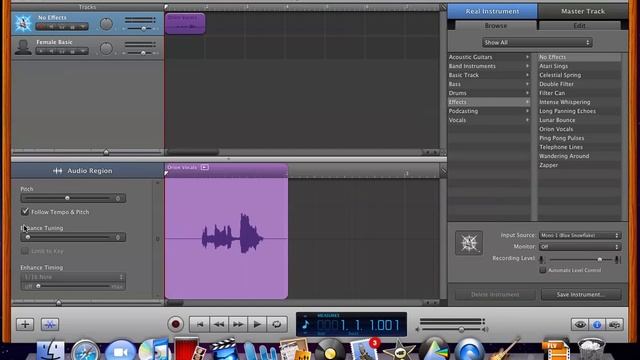Enable recording on No Effects track
The image size is (640, 360).
pos(40,27)
